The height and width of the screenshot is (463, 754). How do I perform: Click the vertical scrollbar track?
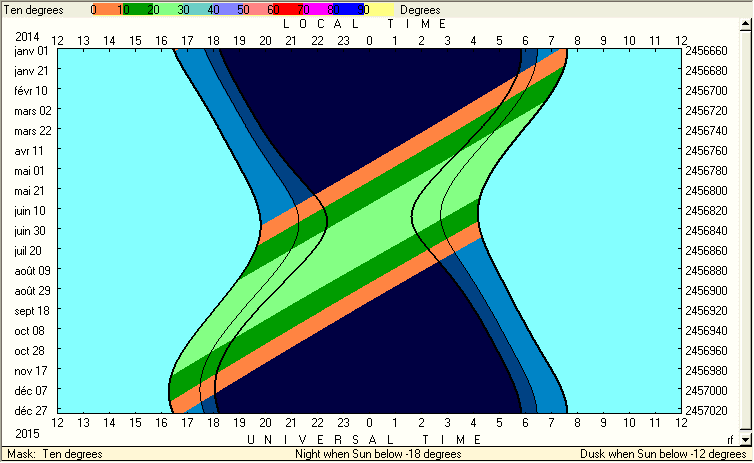click(745, 232)
